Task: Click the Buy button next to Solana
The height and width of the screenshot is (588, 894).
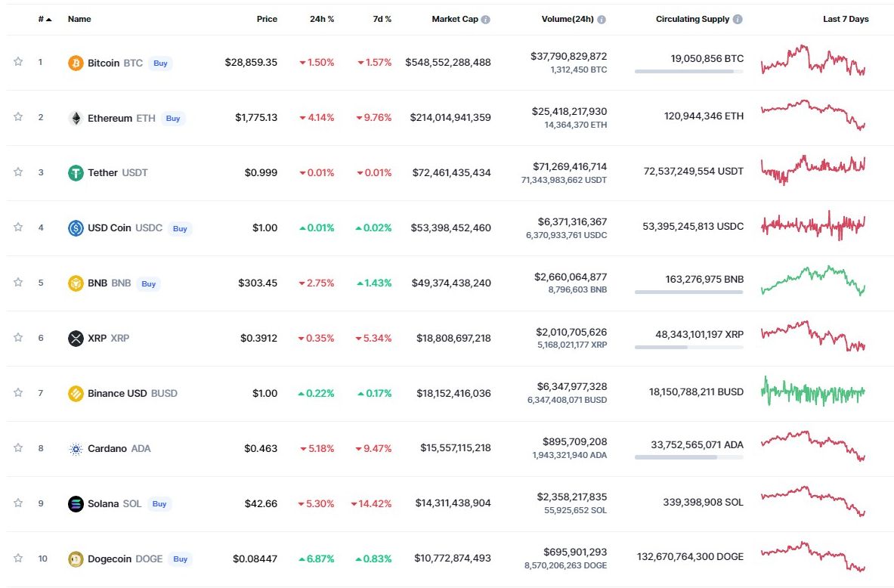Action: tap(159, 504)
